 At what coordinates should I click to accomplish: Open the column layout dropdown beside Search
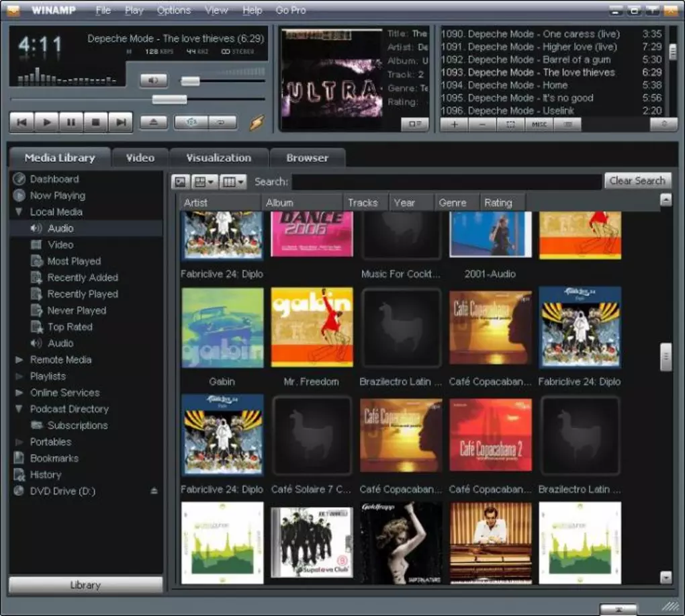(233, 181)
